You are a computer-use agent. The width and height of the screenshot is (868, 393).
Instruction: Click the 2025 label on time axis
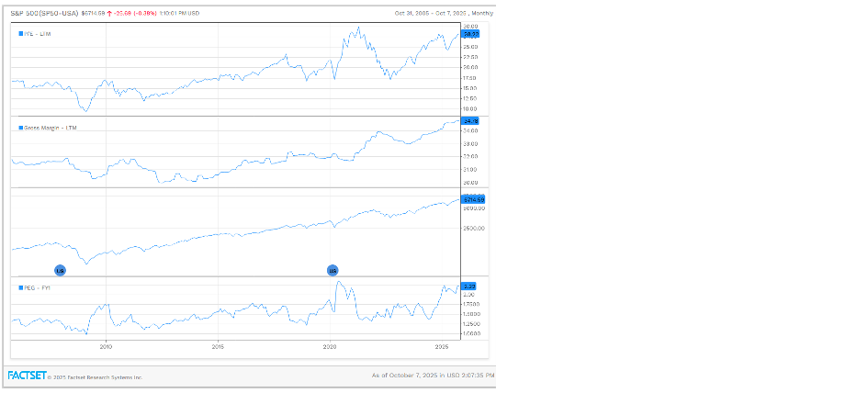pyautogui.click(x=442, y=347)
